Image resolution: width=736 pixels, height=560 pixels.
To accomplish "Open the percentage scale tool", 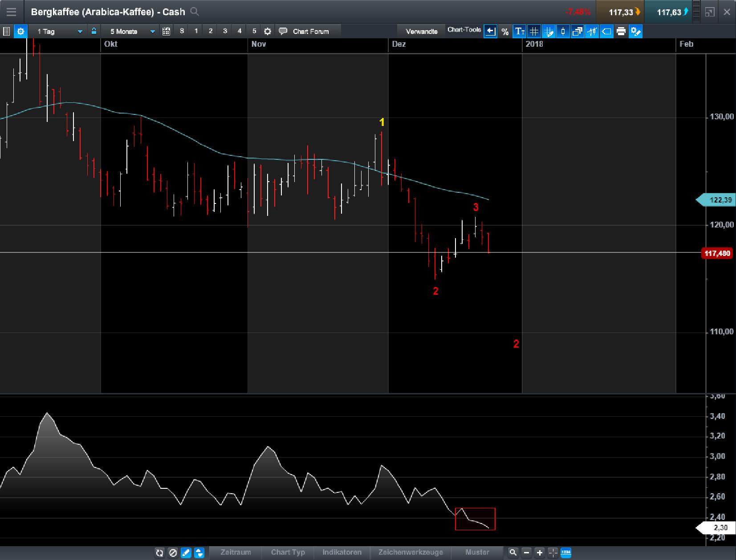I will pos(505,31).
